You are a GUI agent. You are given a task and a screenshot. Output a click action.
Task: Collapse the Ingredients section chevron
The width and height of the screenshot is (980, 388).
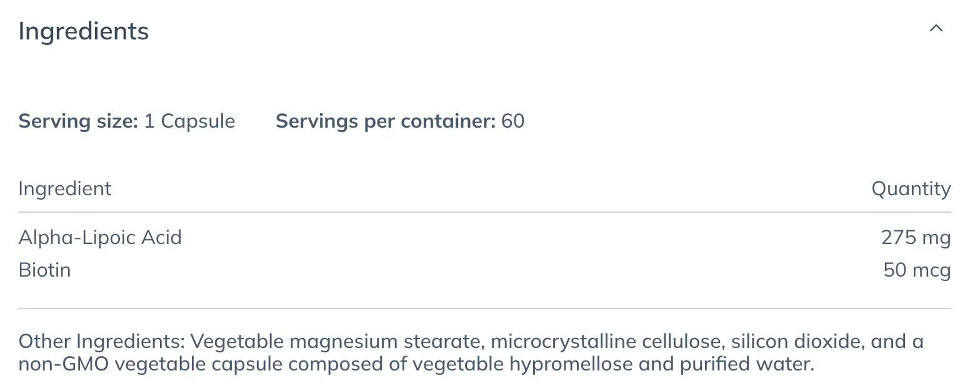coord(936,29)
